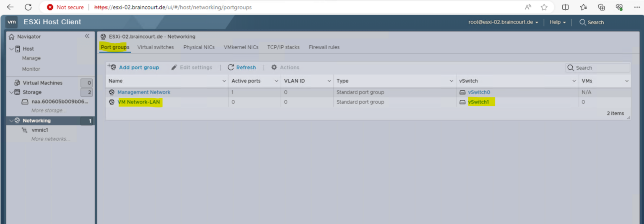Image resolution: width=644 pixels, height=224 pixels.
Task: Open the Help dropdown menu
Action: point(558,22)
